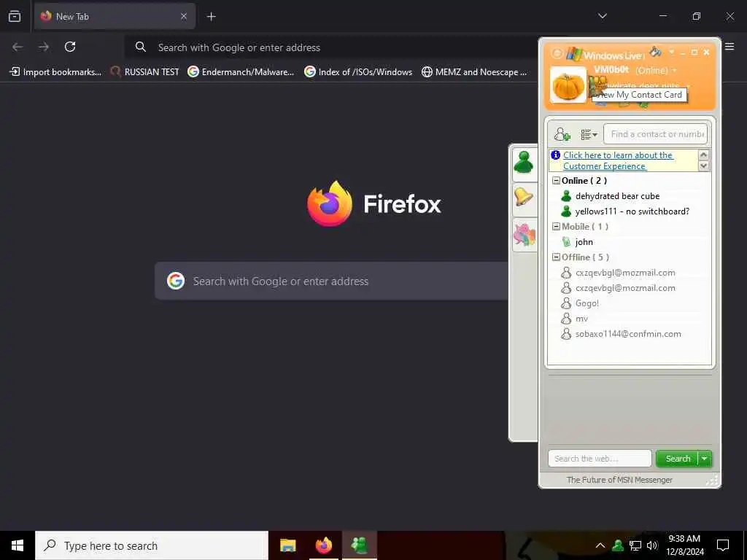Select contact dehydrated bear cube
Viewport: 747px width, 560px height.
click(x=617, y=196)
